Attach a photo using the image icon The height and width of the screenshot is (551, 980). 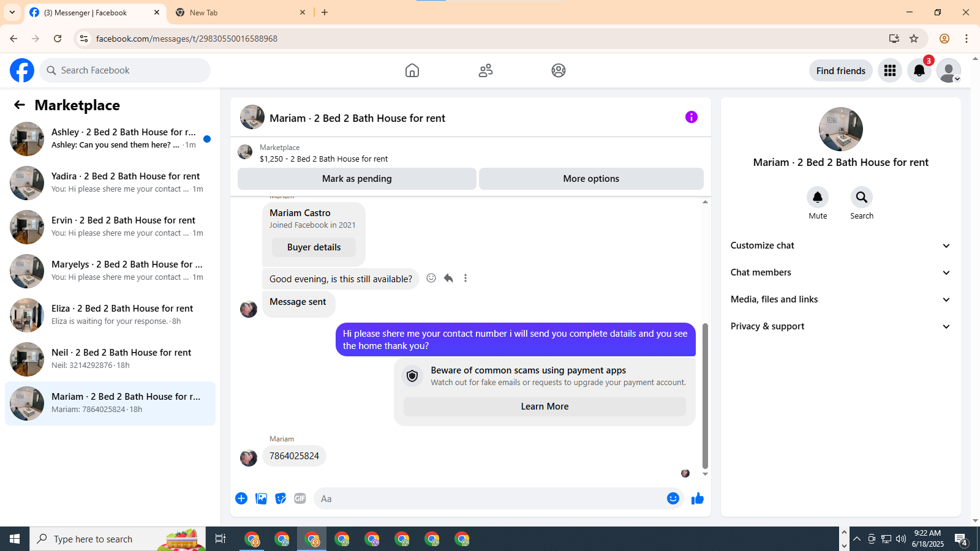(x=261, y=498)
